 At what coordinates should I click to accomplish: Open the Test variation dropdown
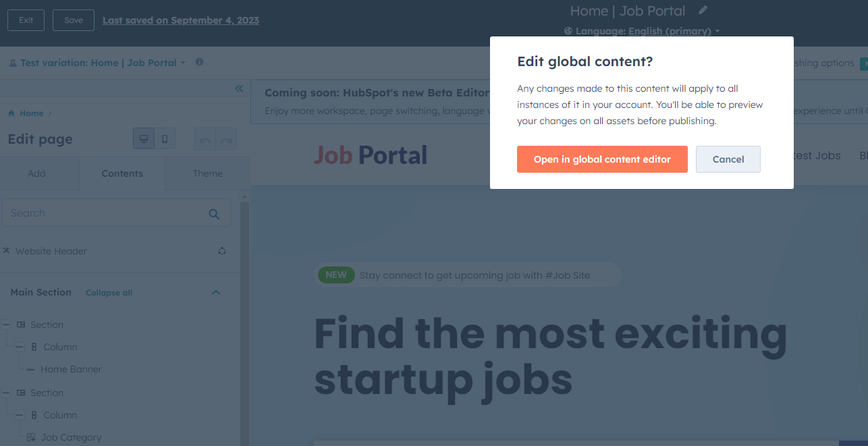97,63
